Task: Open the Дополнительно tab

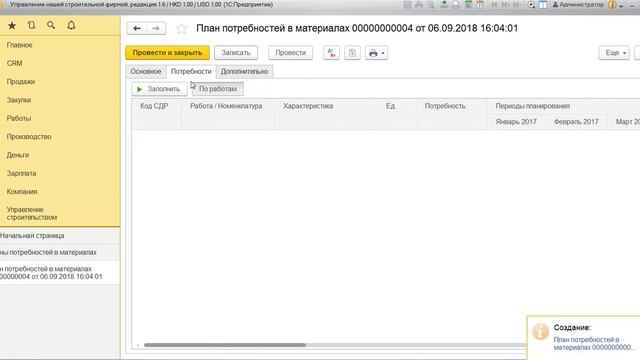Action: click(244, 71)
